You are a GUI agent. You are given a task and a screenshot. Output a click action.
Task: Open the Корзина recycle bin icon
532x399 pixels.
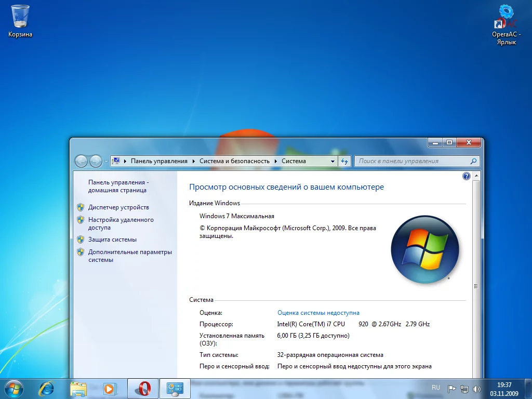pyautogui.click(x=20, y=21)
